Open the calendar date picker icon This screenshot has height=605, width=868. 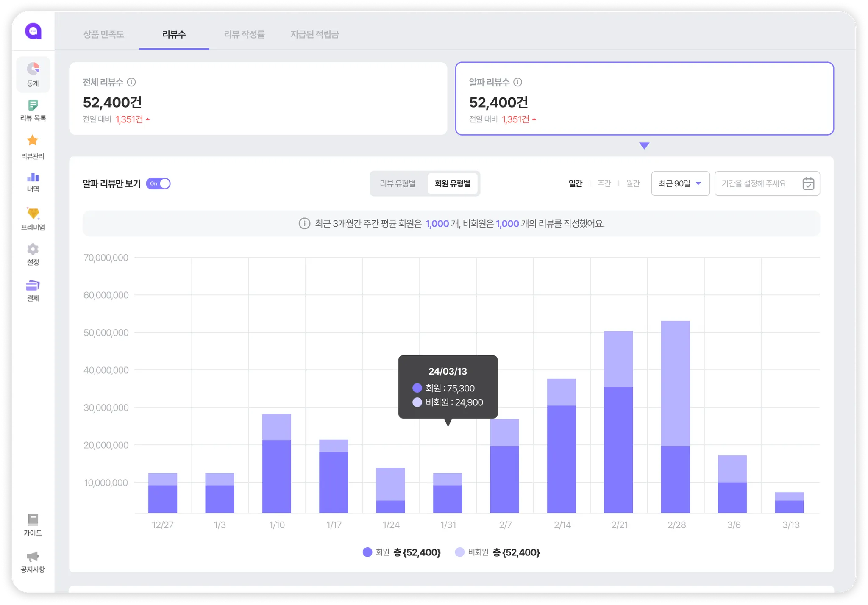tap(808, 183)
